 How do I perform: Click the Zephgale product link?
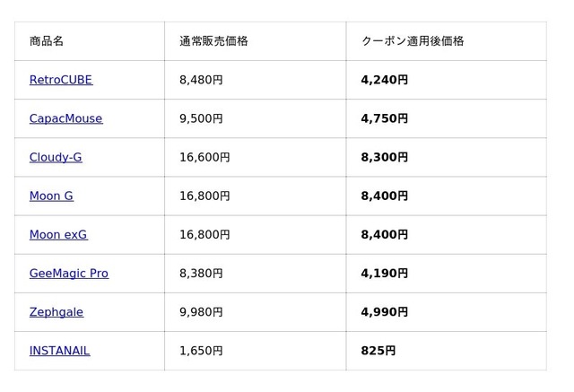57,312
